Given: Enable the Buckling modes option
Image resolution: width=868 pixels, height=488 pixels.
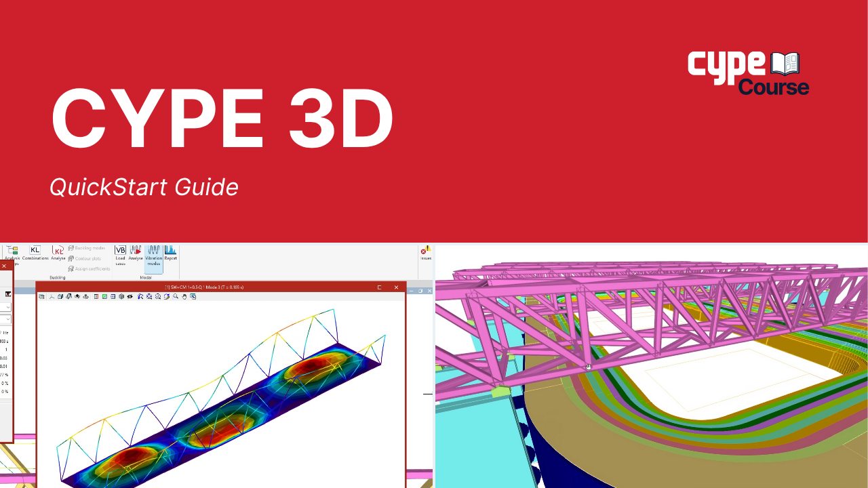Looking at the screenshot, I should point(90,248).
